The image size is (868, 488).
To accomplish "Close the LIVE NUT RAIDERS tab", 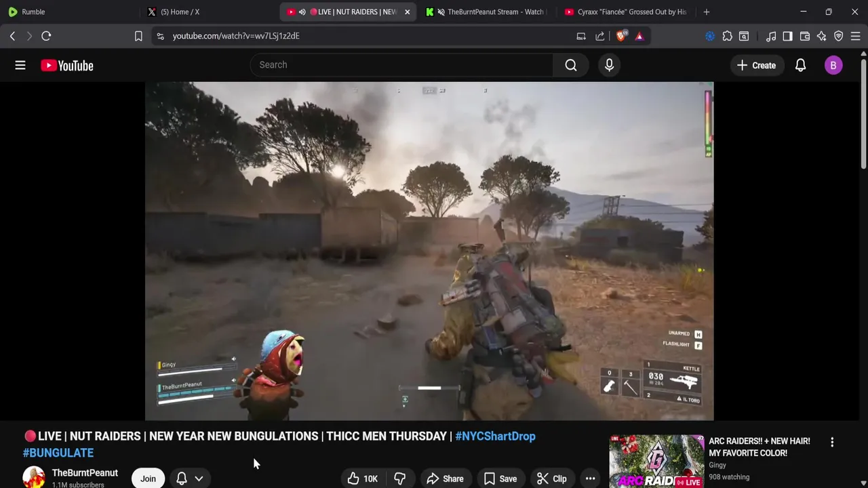I will coord(407,12).
